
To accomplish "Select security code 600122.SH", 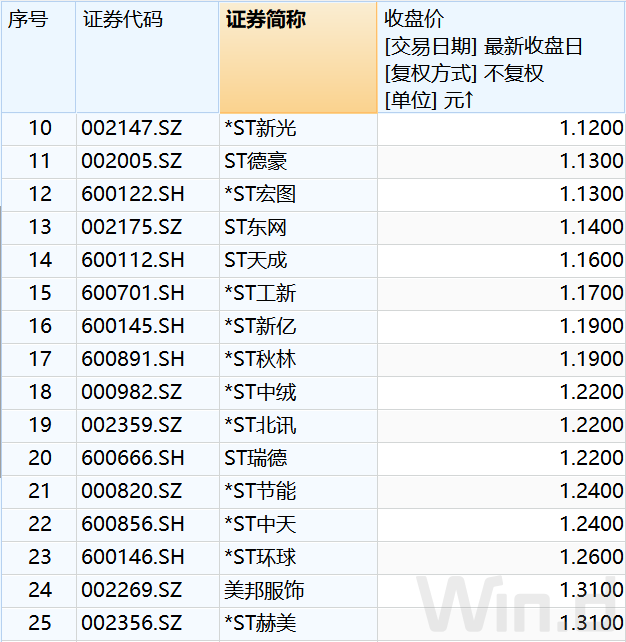I will tap(147, 194).
